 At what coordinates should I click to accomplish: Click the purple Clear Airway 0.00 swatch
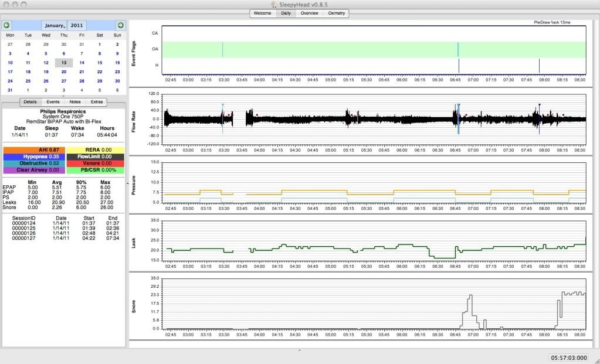point(34,170)
